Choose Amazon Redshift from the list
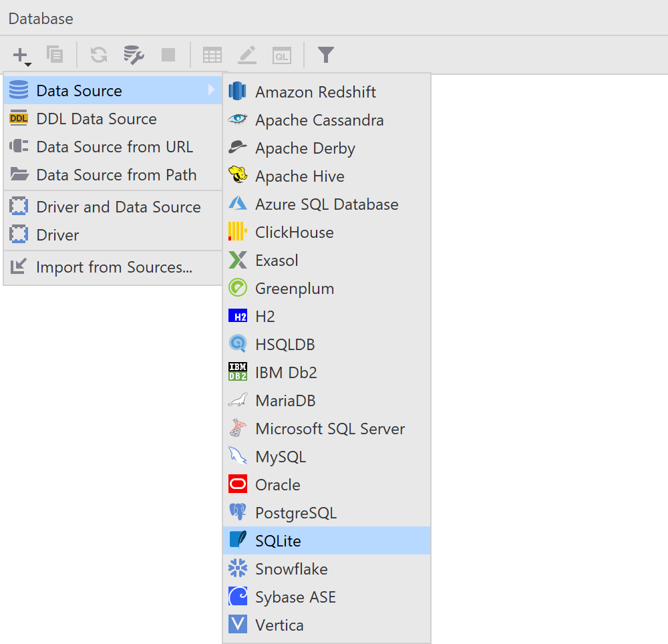 (327, 92)
